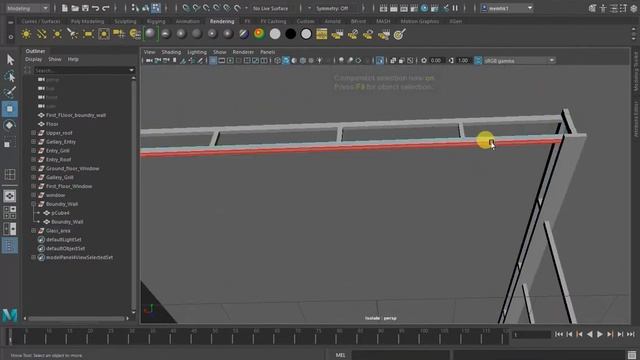Toggle highlighted textured display button
The height and width of the screenshot is (360, 640).
click(286, 60)
